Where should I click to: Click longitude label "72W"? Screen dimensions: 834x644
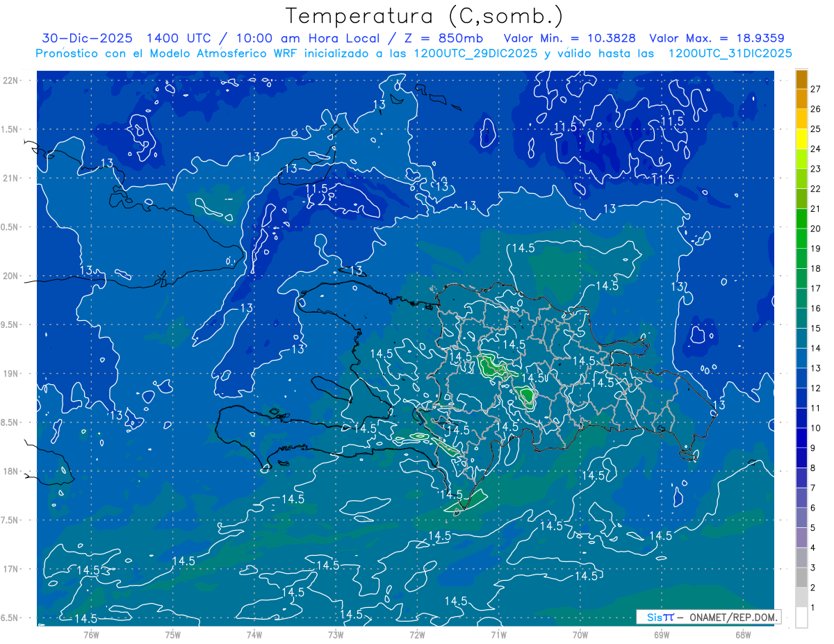[417, 635]
